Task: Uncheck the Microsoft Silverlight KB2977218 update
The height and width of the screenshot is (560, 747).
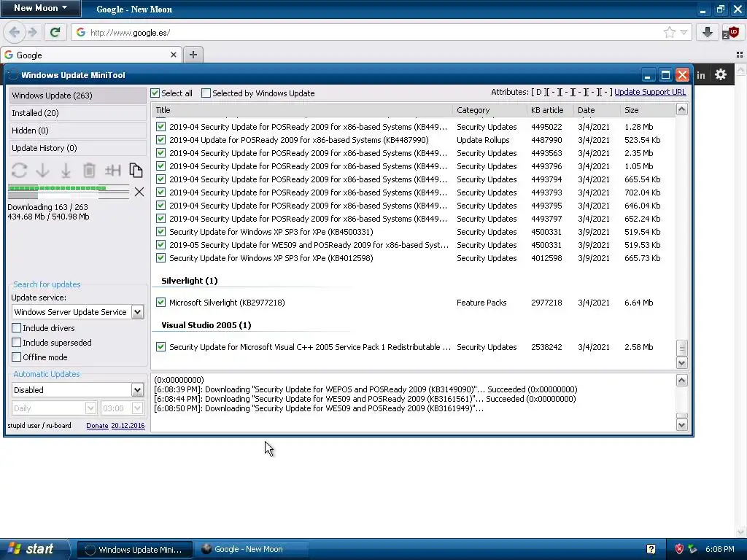Action: pos(161,303)
